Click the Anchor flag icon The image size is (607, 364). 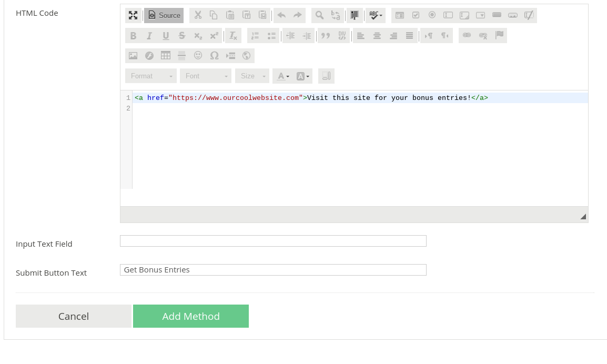tap(499, 35)
